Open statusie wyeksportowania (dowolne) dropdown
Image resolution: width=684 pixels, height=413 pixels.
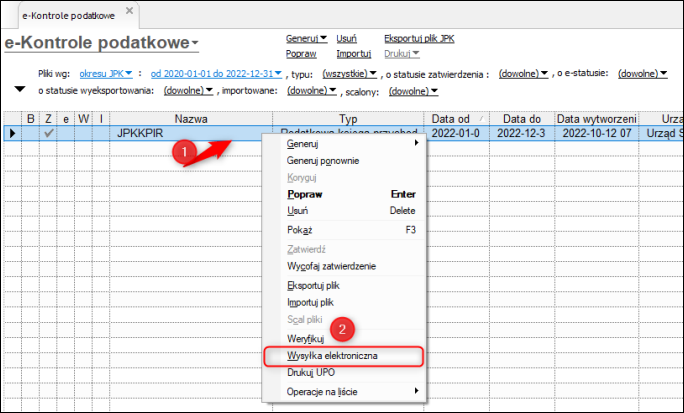pyautogui.click(x=188, y=91)
